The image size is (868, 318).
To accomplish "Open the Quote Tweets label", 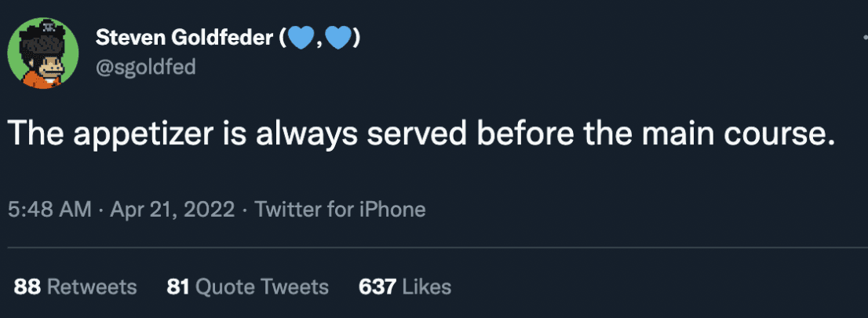I will click(261, 287).
